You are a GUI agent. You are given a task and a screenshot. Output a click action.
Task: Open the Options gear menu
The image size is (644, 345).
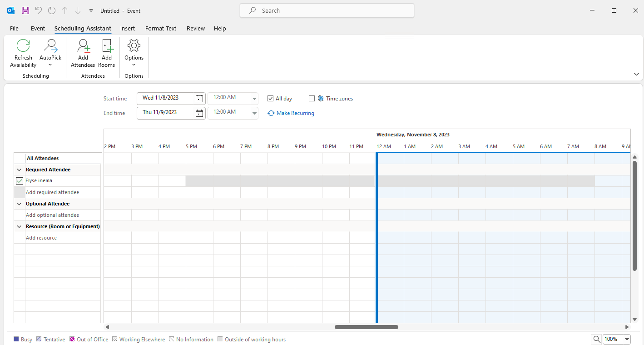pos(134,53)
